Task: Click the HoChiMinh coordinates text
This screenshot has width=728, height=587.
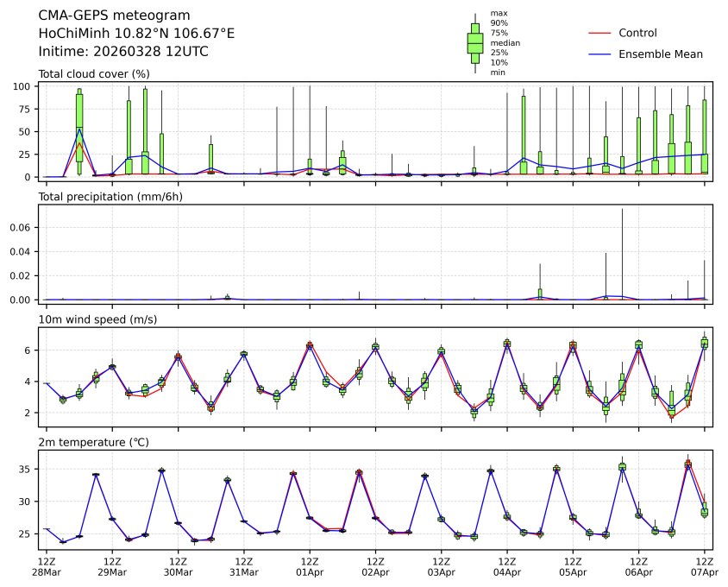Action: [x=136, y=33]
